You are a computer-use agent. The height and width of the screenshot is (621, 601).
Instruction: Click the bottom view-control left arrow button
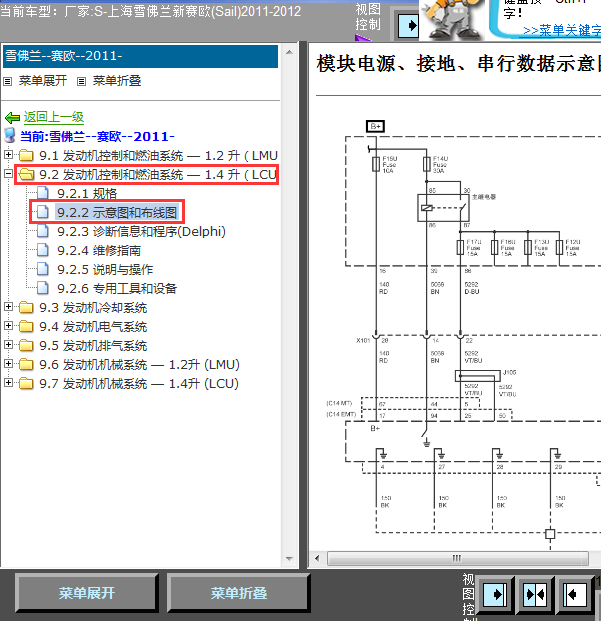click(575, 594)
